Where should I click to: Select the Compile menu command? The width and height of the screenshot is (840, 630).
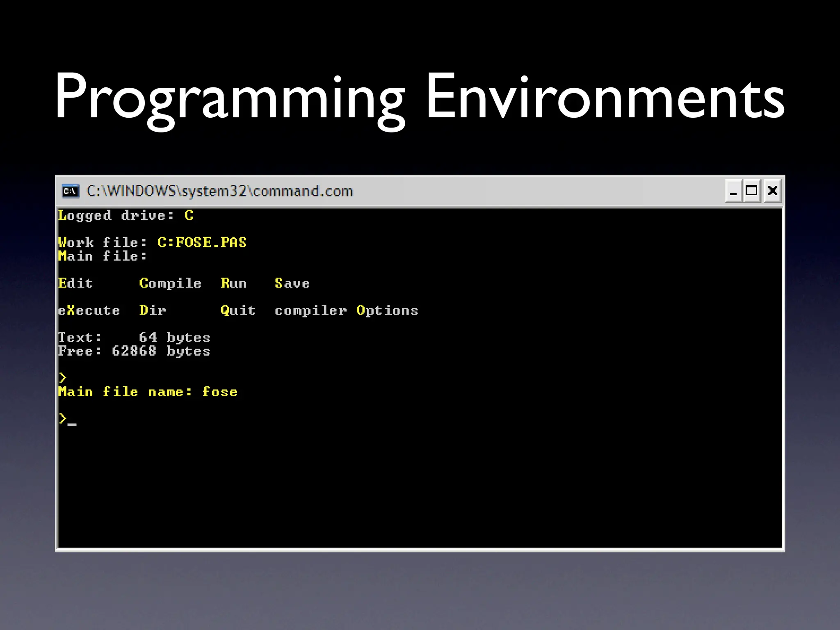(170, 283)
